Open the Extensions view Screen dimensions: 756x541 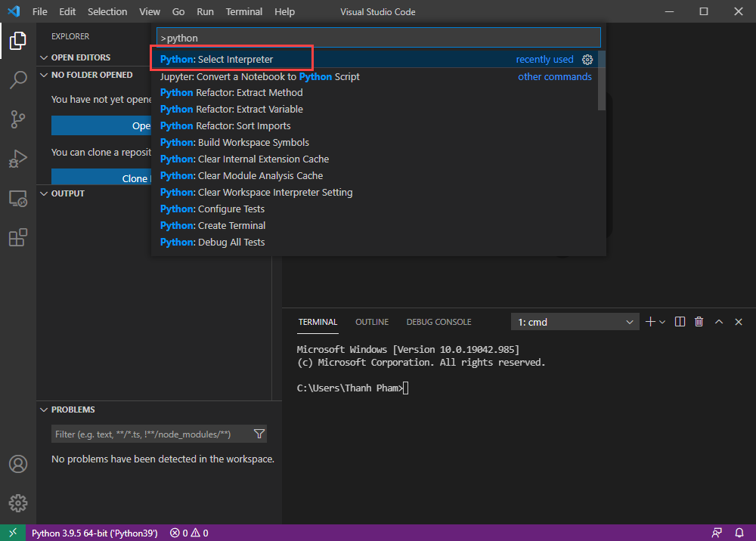click(x=18, y=237)
